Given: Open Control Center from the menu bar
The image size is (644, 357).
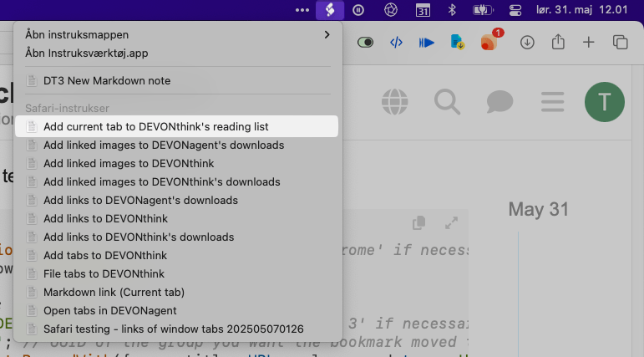Looking at the screenshot, I should (515, 10).
